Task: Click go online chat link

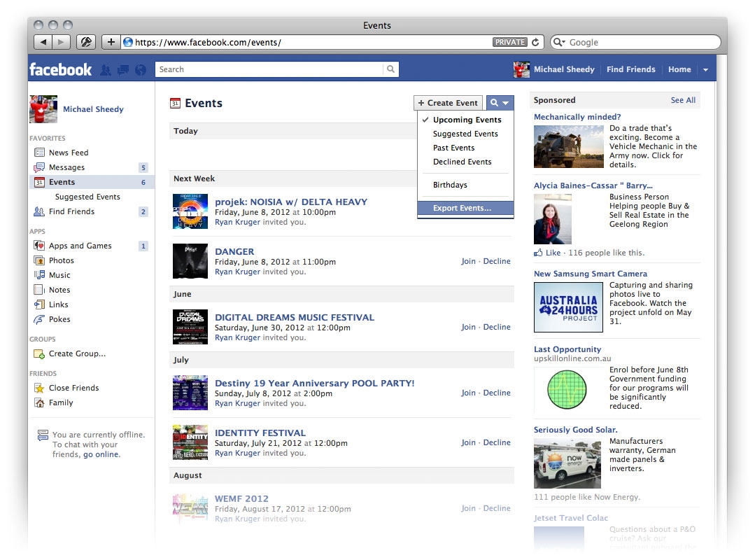Action: point(101,454)
